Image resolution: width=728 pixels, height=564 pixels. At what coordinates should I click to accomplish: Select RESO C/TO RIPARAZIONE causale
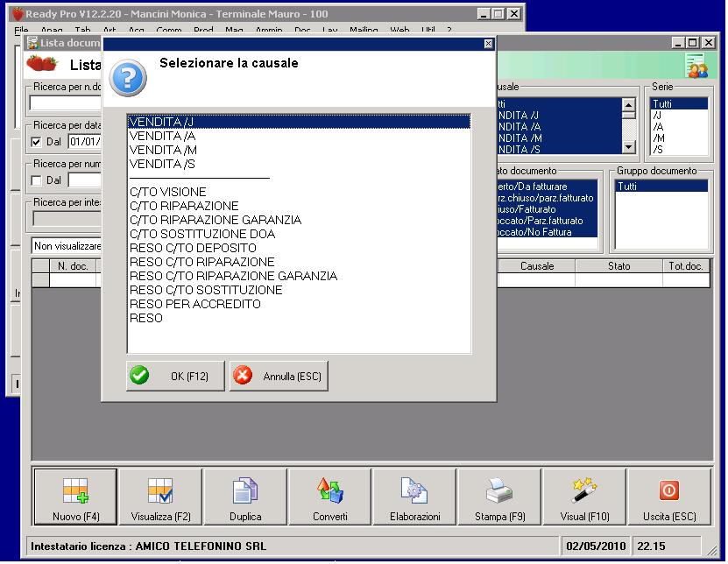click(x=299, y=262)
